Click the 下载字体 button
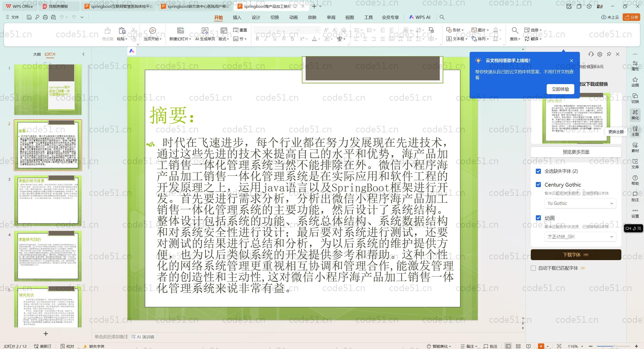 coord(576,255)
